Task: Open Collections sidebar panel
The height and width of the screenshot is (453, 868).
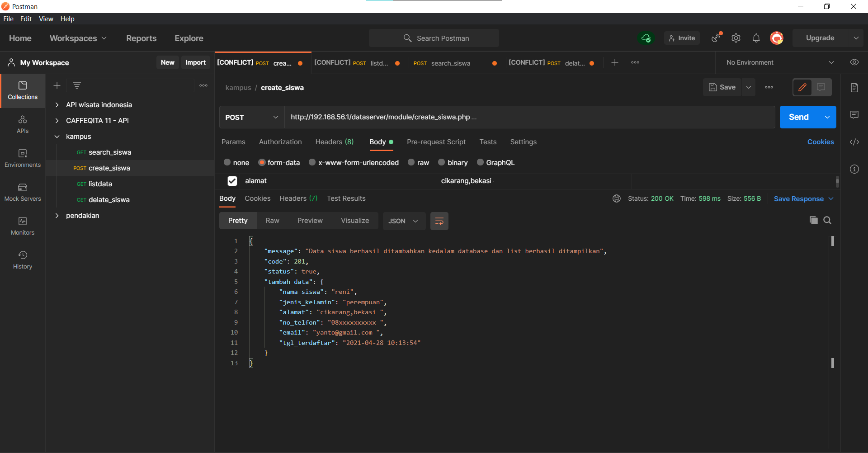Action: 23,91
